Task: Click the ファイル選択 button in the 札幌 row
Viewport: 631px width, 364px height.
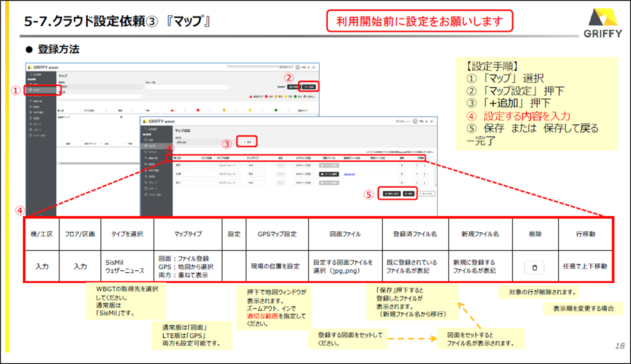Action: [329, 174]
